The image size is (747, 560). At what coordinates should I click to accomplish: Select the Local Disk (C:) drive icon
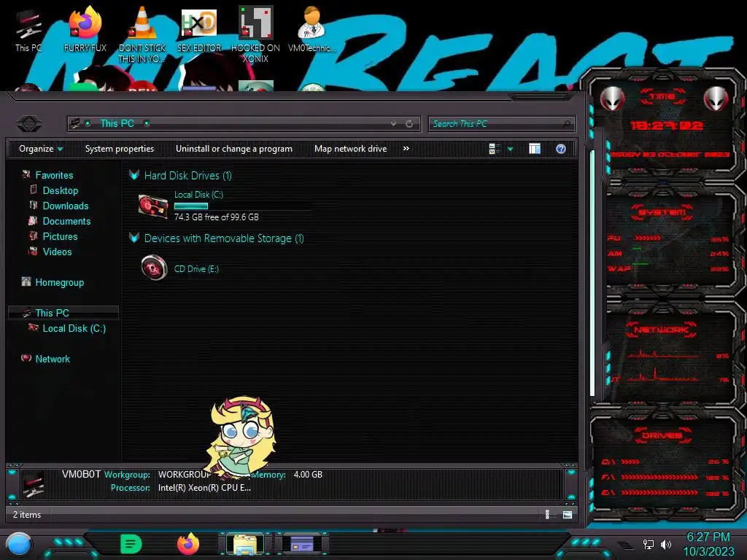coord(153,206)
